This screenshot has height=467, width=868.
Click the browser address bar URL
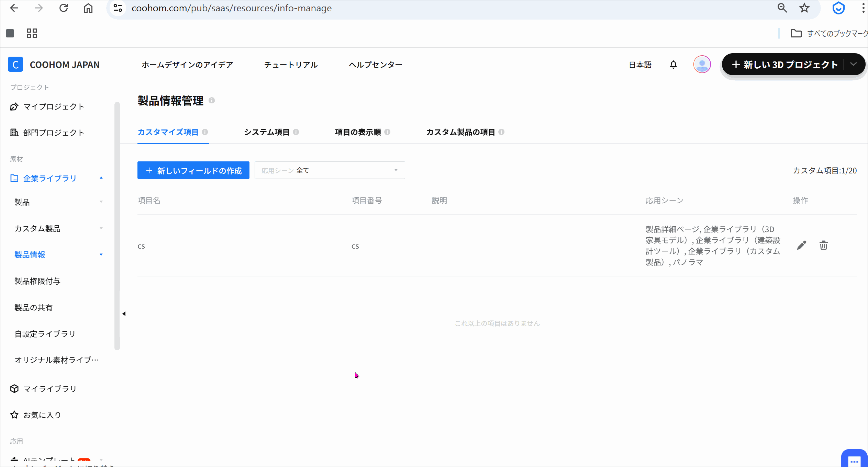click(232, 8)
